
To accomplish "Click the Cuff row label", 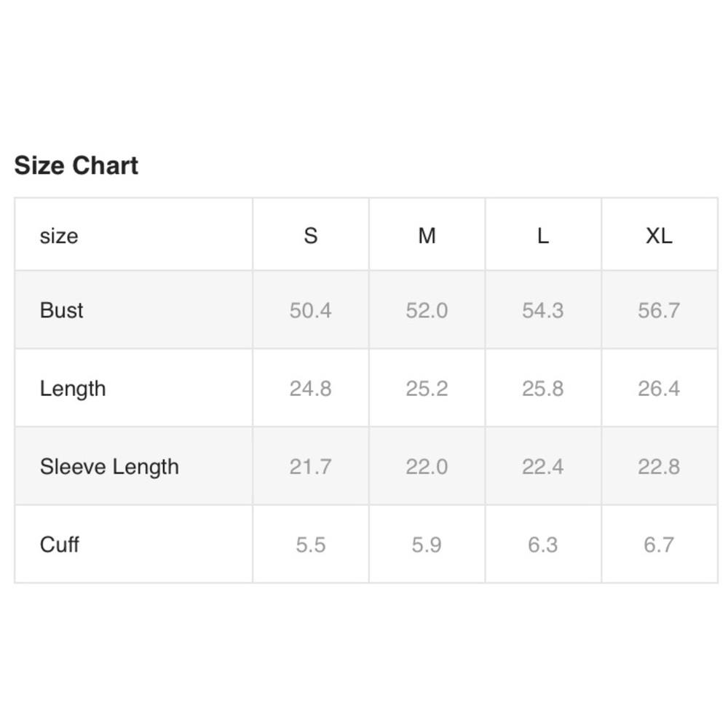I will (60, 545).
